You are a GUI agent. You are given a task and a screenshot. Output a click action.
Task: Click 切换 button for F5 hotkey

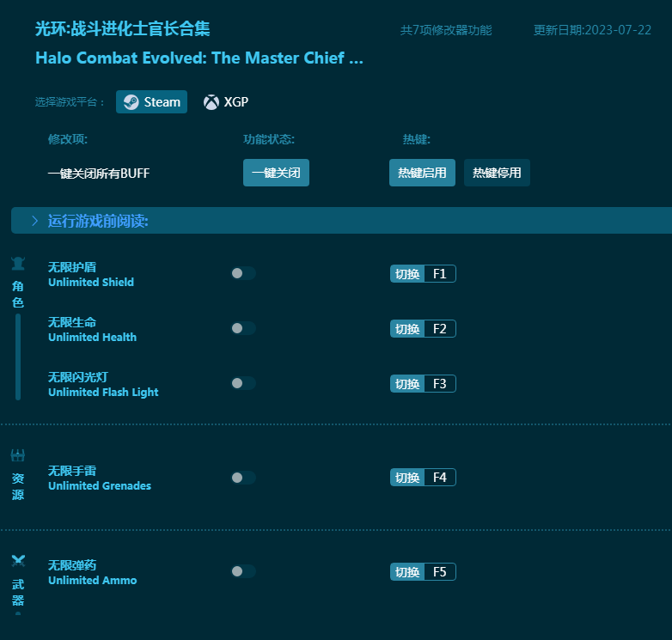(407, 572)
